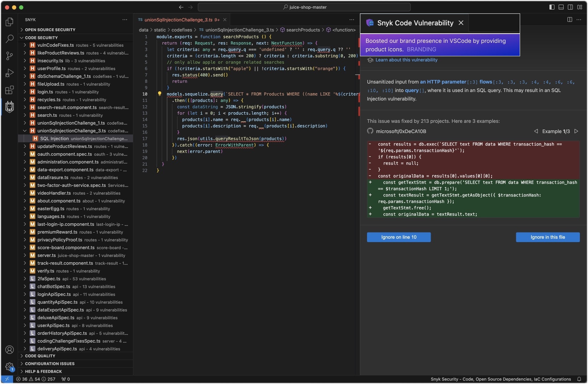Expand OPEN SOURCE SECURITY section
Screen dimensions: 588x384
(x=76, y=30)
